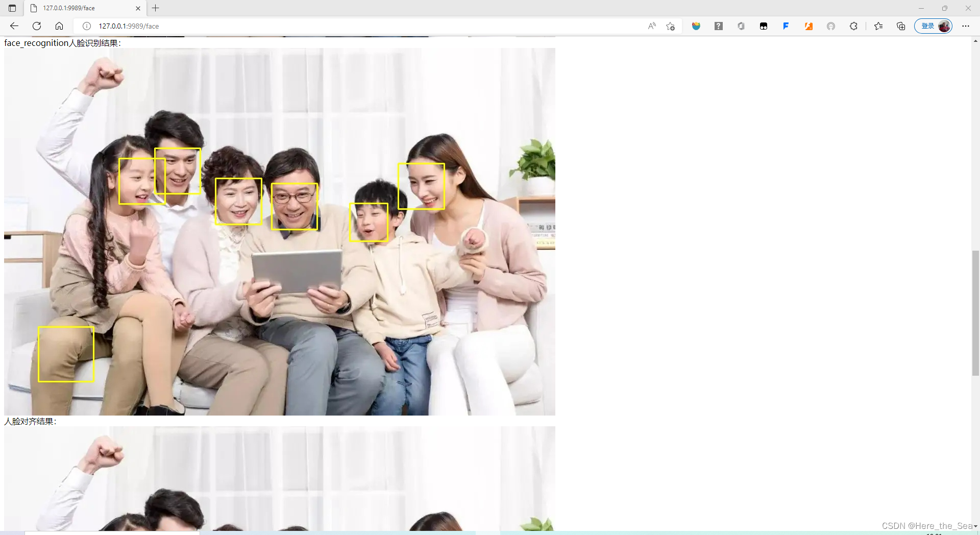View site information for this address
This screenshot has width=980, height=535.
click(87, 26)
